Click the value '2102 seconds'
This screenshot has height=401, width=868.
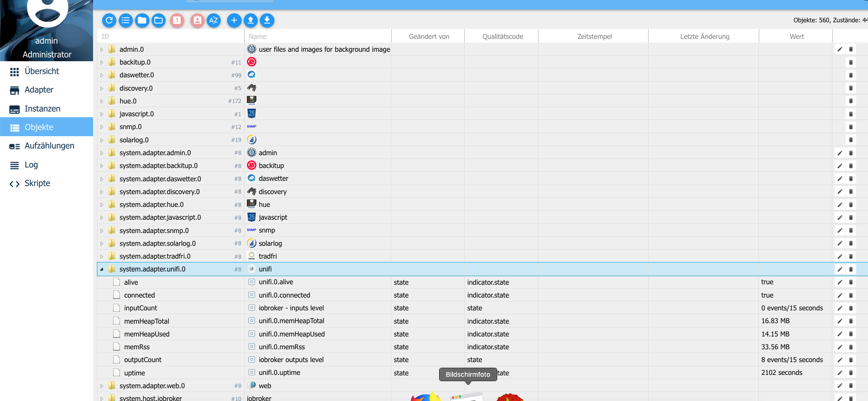coord(782,373)
